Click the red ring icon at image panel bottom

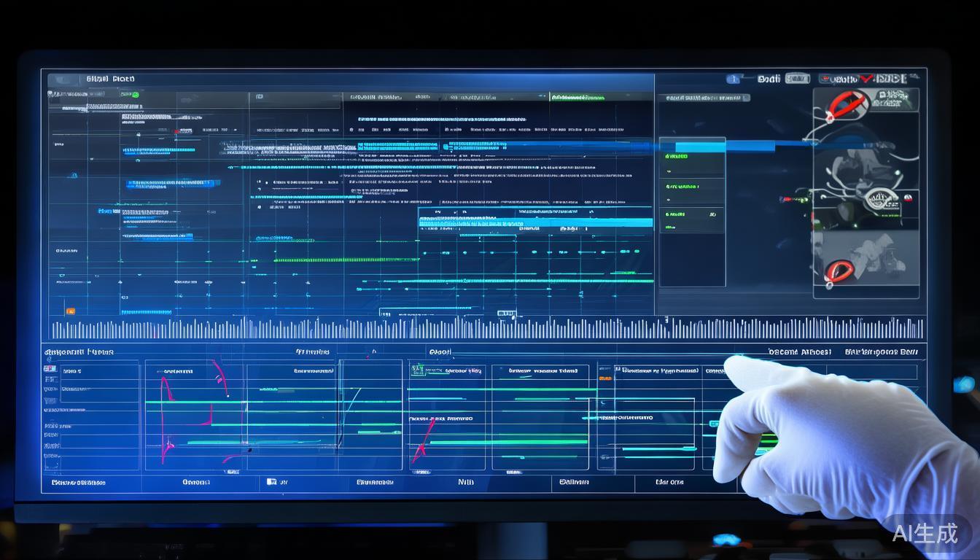pos(839,271)
